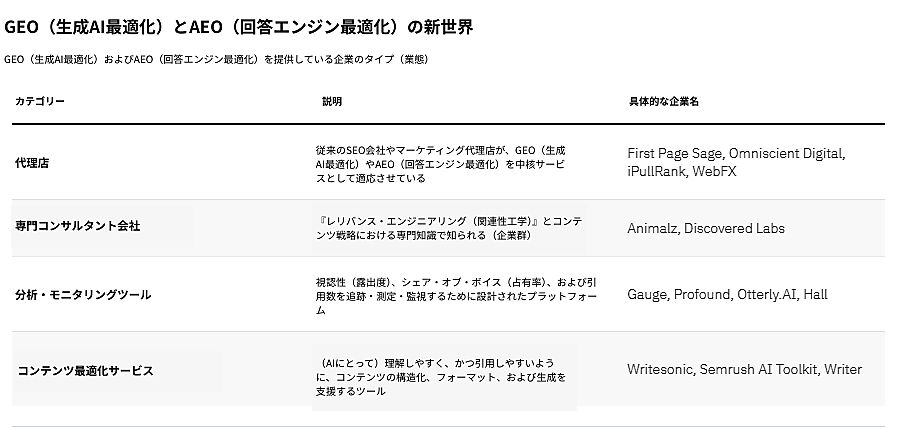Click the subtitle about company types (業態)
The height and width of the screenshot is (429, 908).
(x=217, y=59)
